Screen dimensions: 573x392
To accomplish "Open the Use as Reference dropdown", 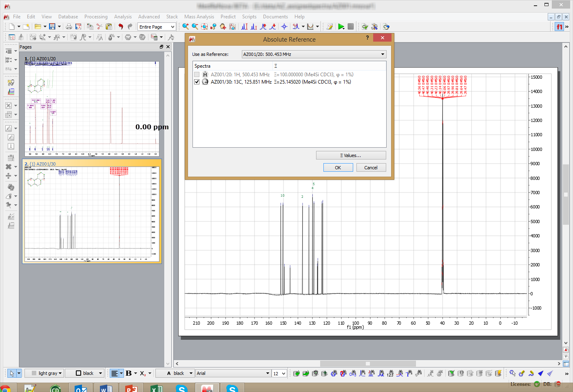I will pos(382,54).
